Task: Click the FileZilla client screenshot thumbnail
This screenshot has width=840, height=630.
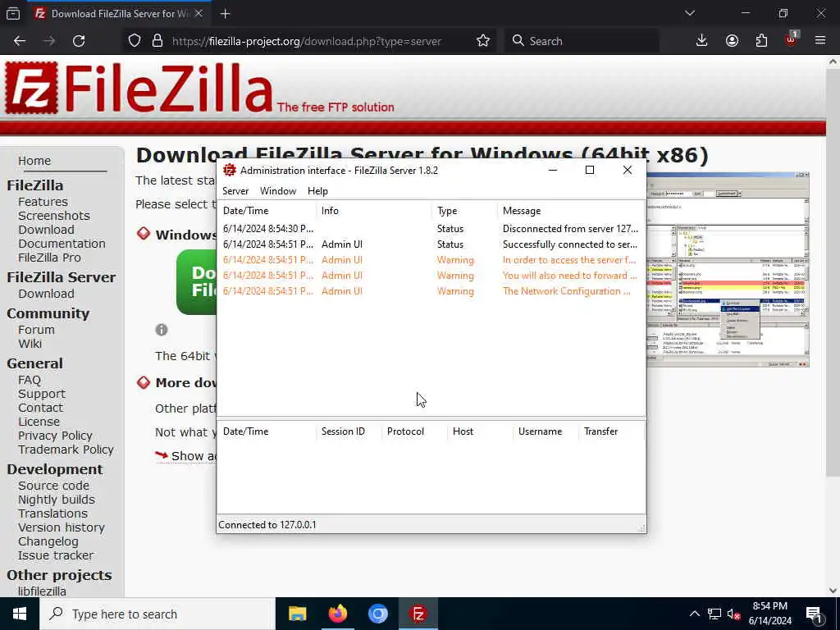Action: pyautogui.click(x=728, y=269)
